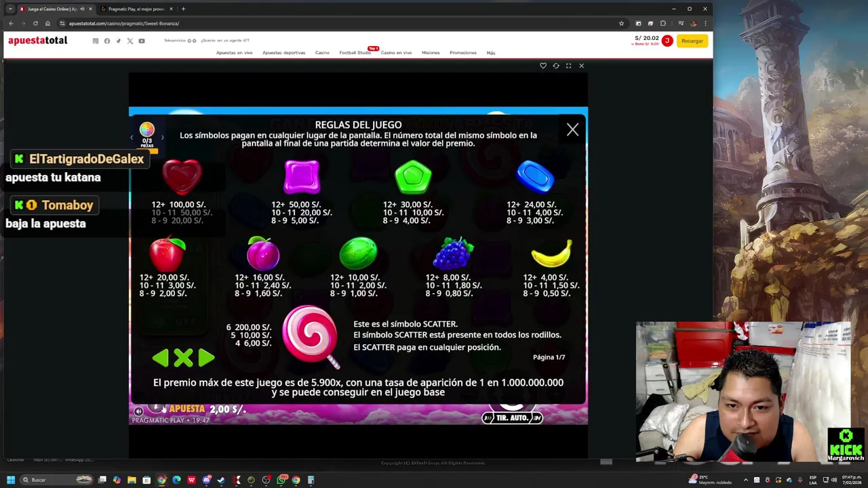Reload the game with the refresh icon above the game
Image resolution: width=868 pixels, height=488 pixels.
click(x=556, y=66)
